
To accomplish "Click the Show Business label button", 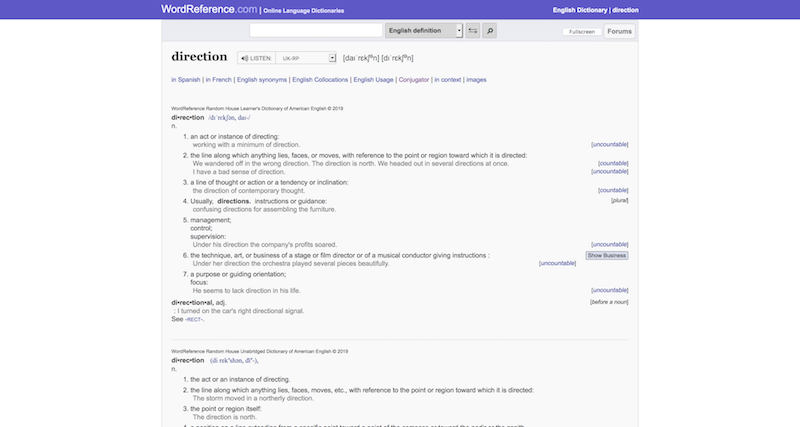I will 607,255.
